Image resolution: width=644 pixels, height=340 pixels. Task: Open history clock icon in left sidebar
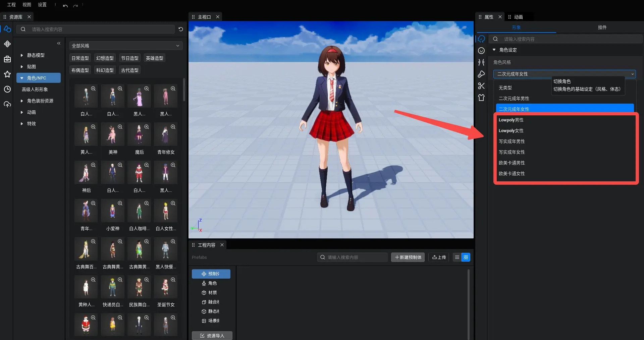pos(7,89)
